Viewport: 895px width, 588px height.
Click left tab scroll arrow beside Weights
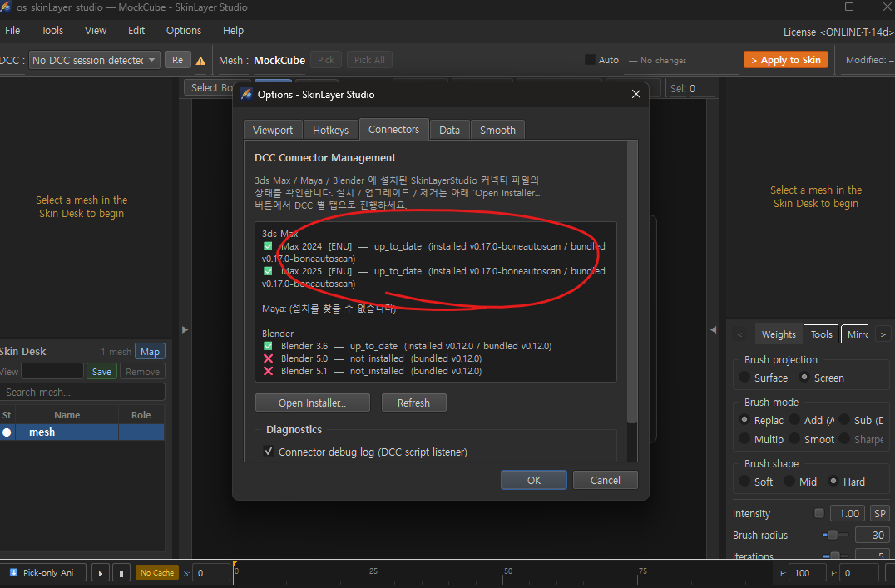(739, 334)
